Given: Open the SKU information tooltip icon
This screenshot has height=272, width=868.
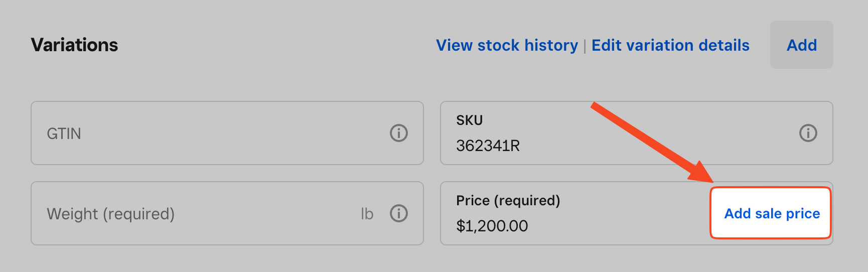Looking at the screenshot, I should click(x=808, y=133).
